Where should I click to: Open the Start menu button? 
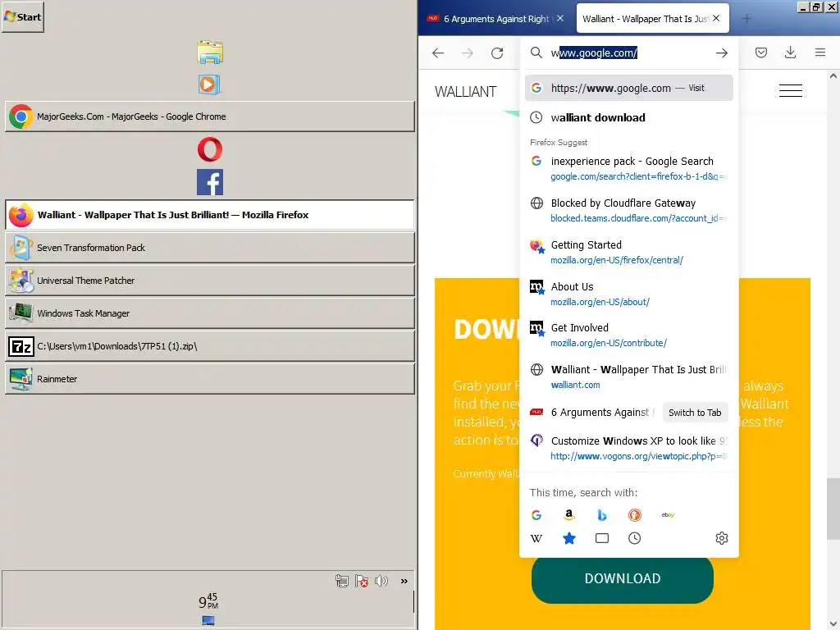coord(22,17)
